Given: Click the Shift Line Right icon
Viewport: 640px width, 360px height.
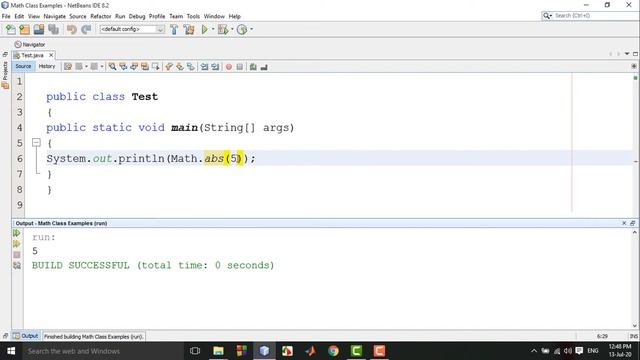Looking at the screenshot, I should [215, 67].
